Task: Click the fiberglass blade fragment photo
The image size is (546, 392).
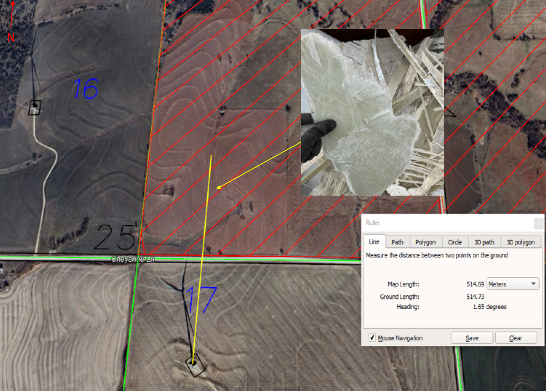Action: click(x=373, y=112)
